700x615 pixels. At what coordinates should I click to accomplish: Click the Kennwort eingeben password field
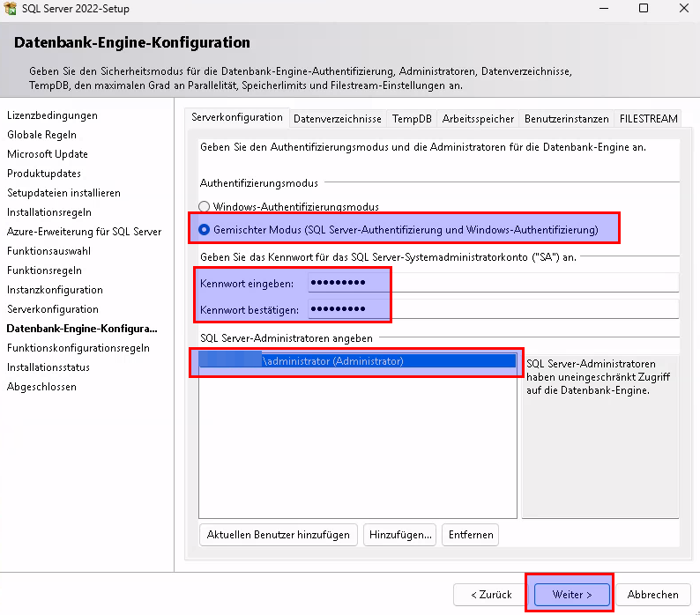click(492, 283)
